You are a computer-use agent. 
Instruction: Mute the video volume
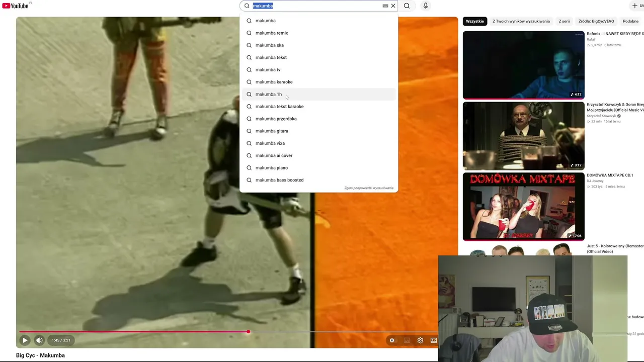click(39, 340)
